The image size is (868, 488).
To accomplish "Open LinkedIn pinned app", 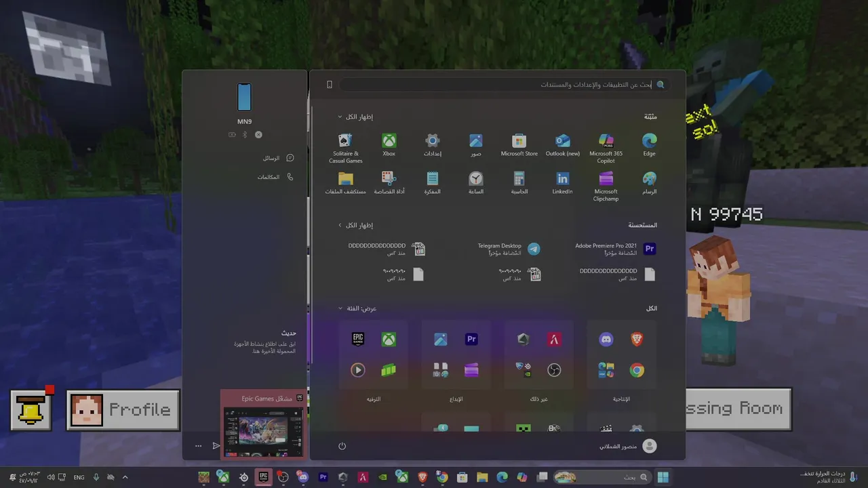I will tap(563, 183).
